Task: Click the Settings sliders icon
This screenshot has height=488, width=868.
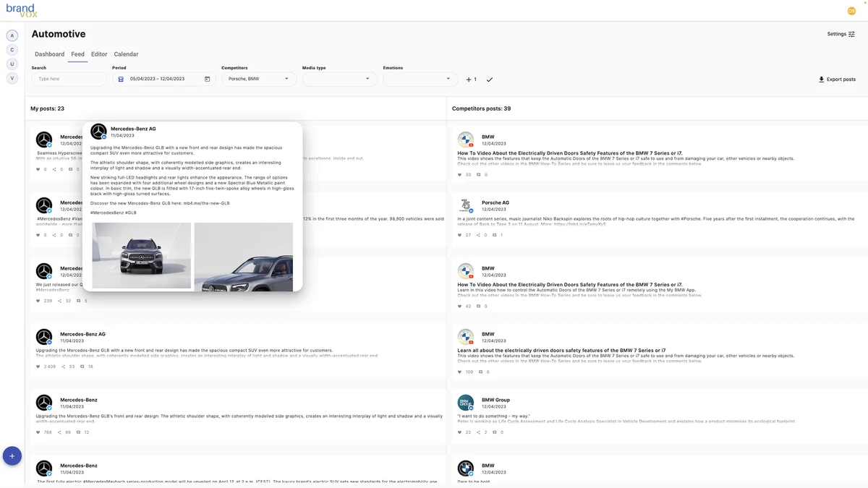Action: [x=851, y=34]
